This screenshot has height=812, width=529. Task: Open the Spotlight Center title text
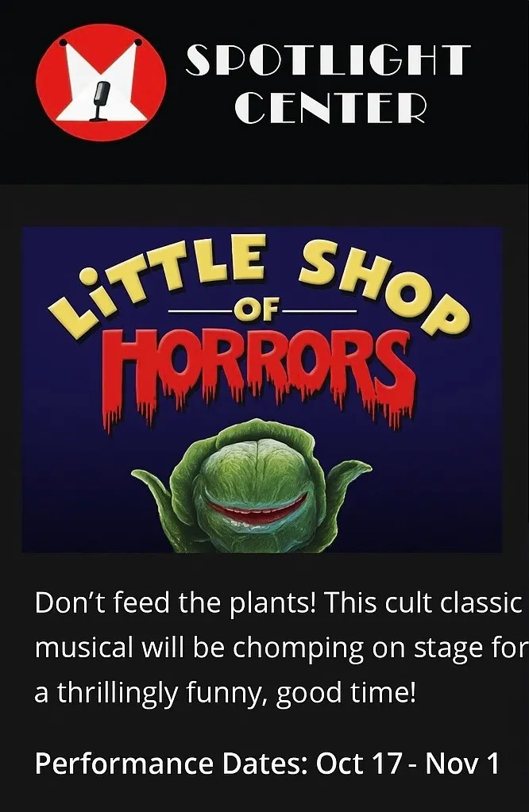click(x=329, y=84)
